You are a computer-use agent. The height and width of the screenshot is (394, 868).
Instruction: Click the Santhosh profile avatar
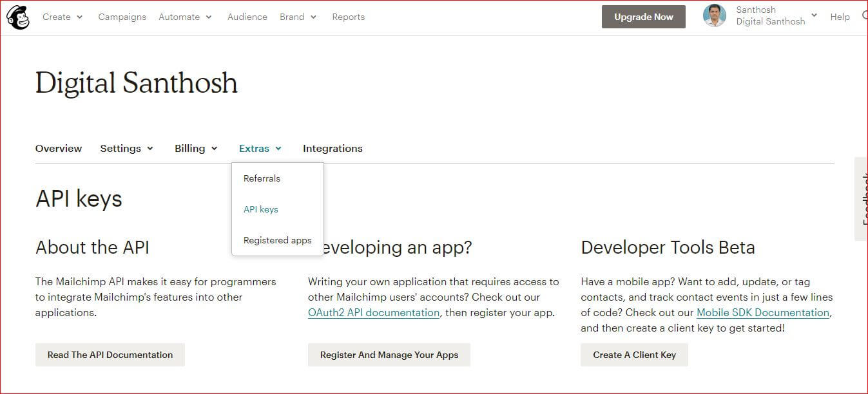715,15
